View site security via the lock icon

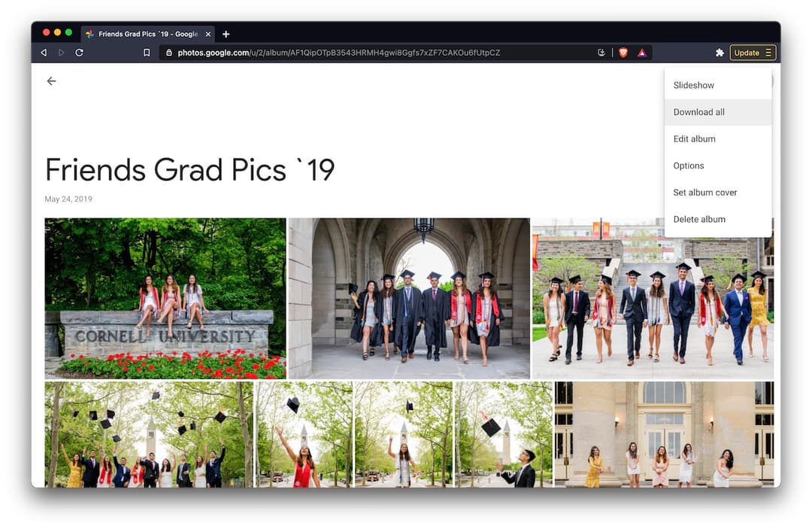pos(171,53)
